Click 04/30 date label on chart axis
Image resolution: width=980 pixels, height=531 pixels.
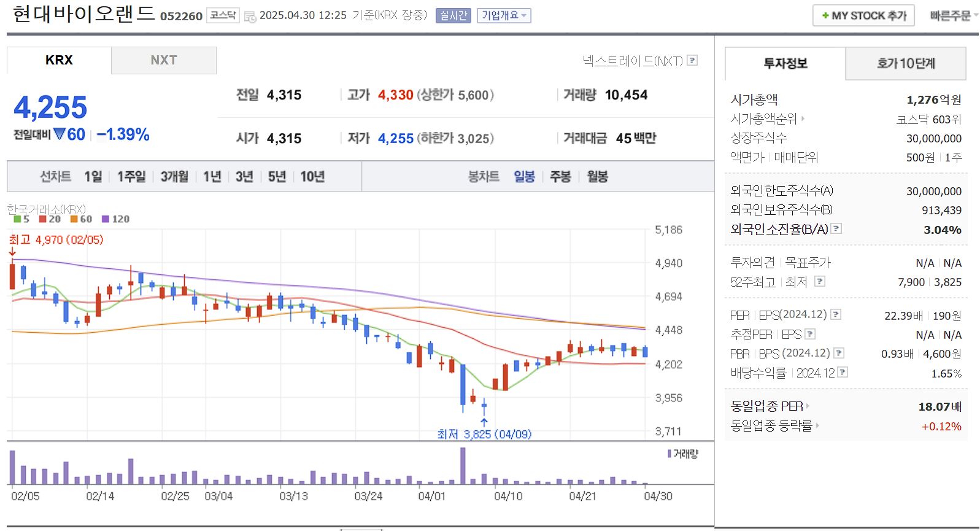click(658, 495)
